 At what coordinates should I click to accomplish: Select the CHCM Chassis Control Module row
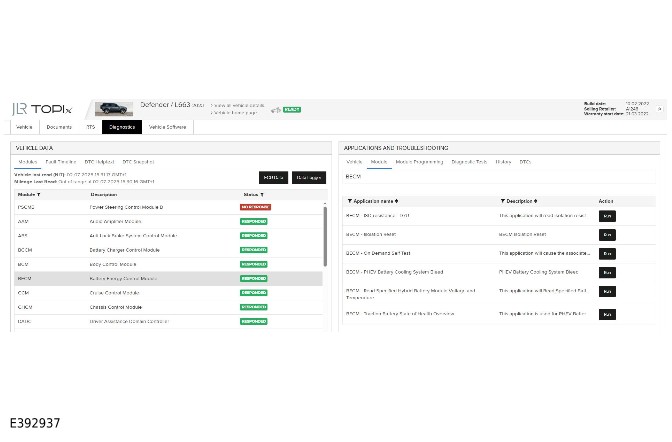pos(168,307)
